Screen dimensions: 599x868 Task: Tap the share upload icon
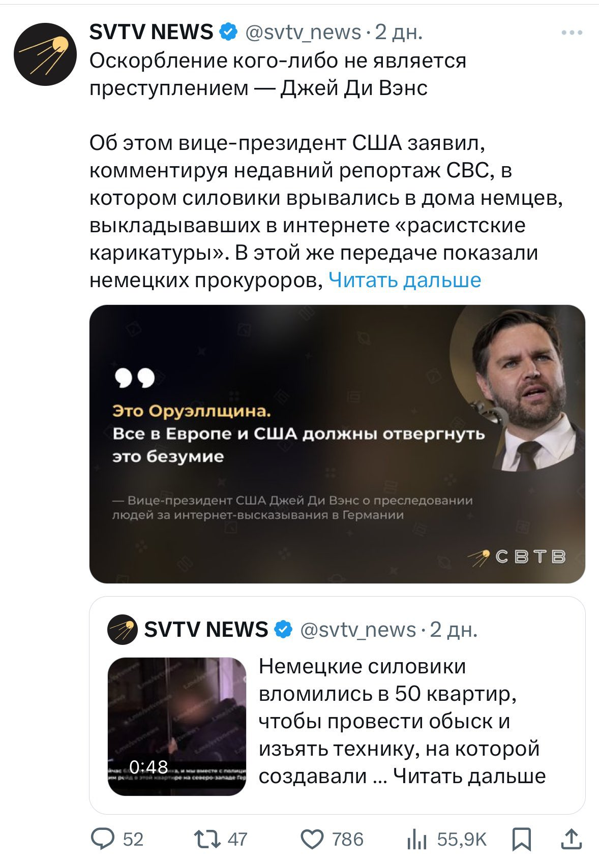click(x=572, y=839)
